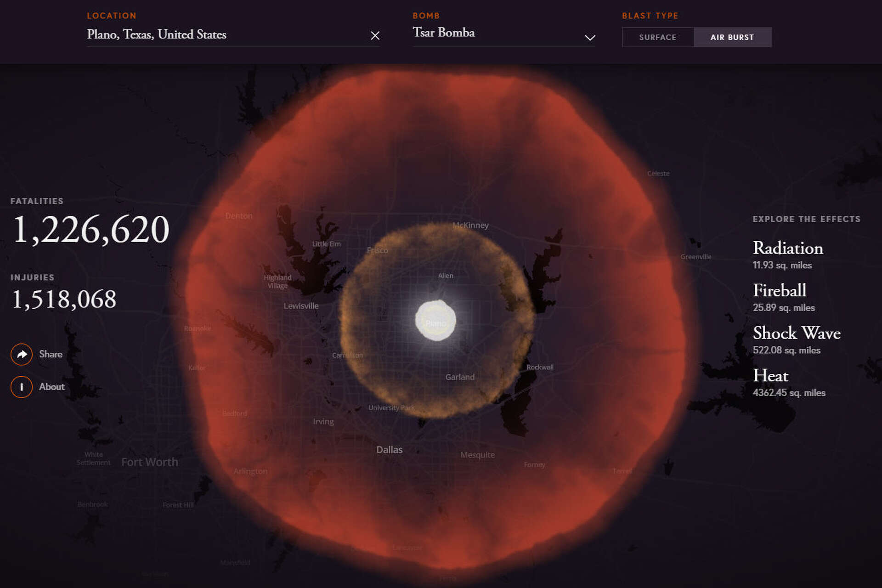Image resolution: width=882 pixels, height=588 pixels.
Task: Click the McKinney map label
Action: click(x=470, y=225)
